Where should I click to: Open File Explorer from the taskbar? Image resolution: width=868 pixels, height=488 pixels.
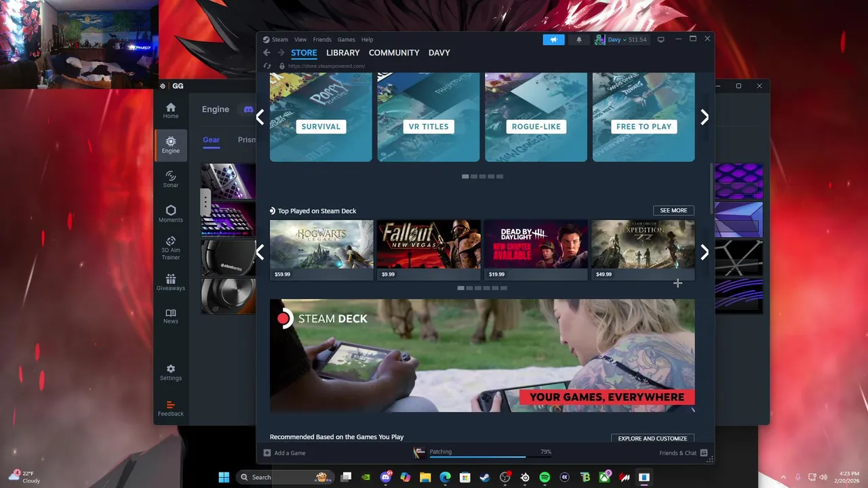click(x=425, y=477)
